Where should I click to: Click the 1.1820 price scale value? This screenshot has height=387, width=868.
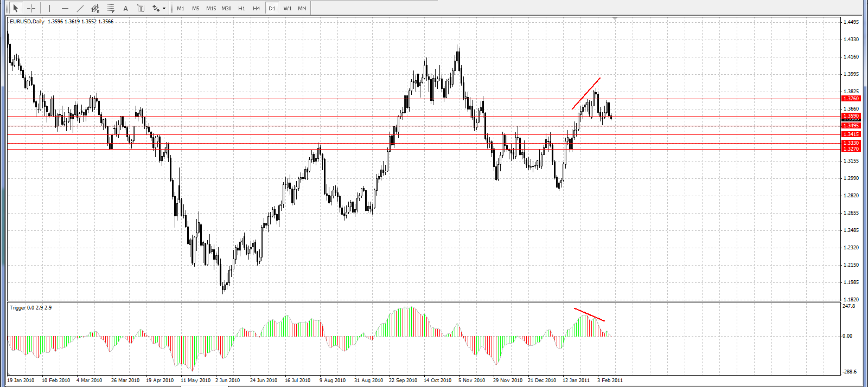[851, 300]
